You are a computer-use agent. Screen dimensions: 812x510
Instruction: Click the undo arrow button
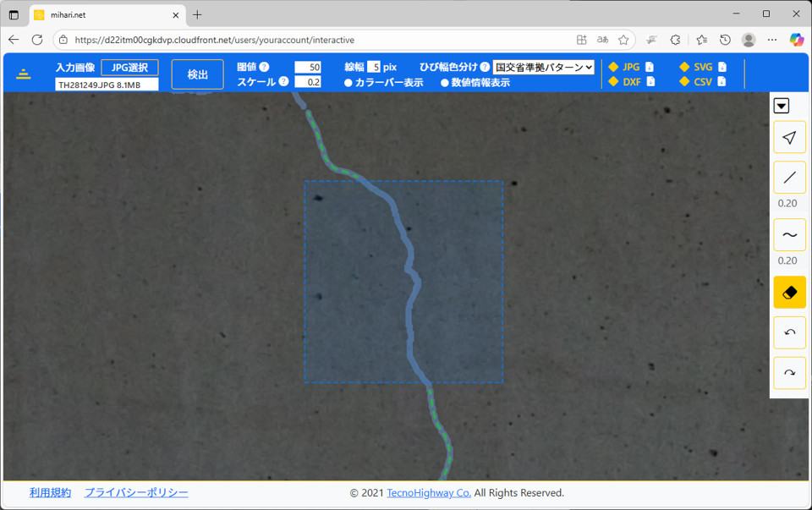(789, 332)
